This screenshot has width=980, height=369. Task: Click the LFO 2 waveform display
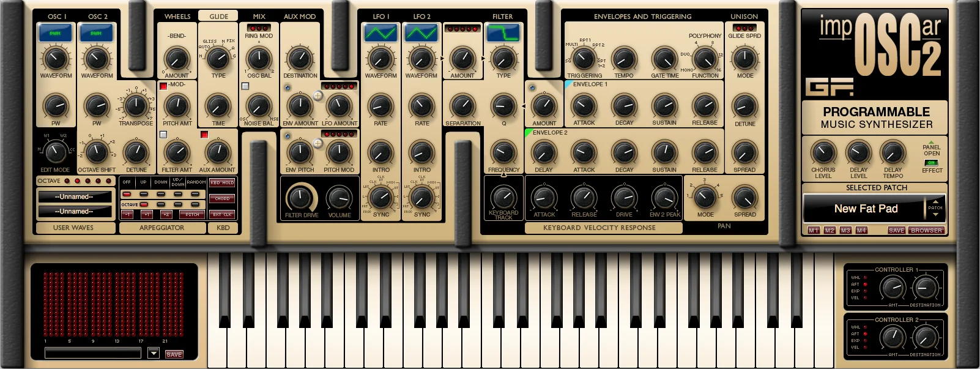coord(421,33)
